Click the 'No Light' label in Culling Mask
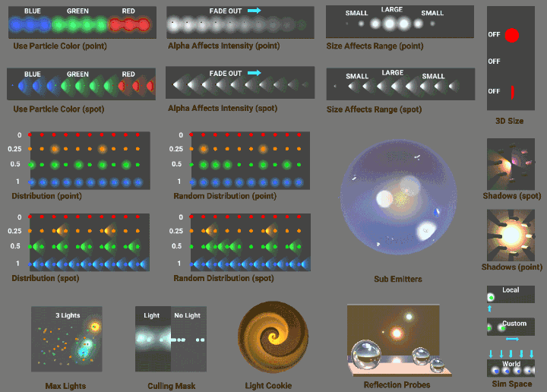This screenshot has height=392, width=547. click(x=188, y=315)
